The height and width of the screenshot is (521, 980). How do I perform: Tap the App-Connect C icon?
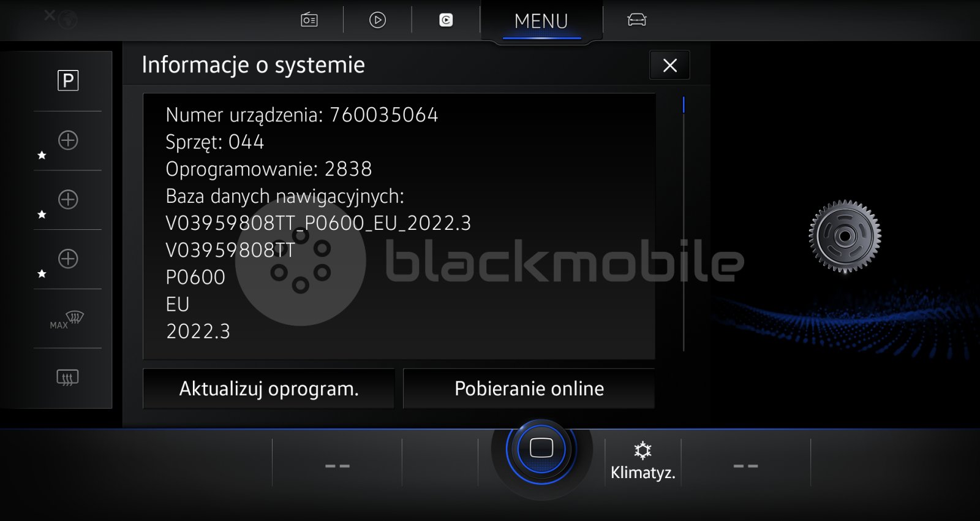click(446, 20)
